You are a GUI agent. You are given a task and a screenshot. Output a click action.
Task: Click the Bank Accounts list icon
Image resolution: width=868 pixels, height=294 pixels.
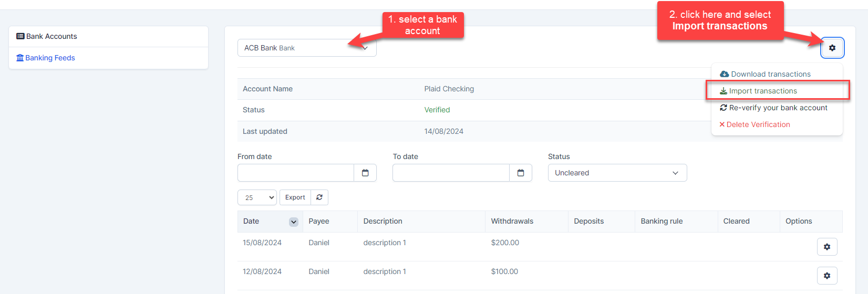pos(20,36)
